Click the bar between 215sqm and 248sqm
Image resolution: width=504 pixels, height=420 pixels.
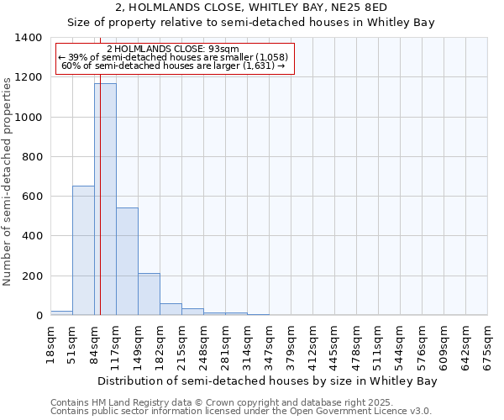(192, 312)
